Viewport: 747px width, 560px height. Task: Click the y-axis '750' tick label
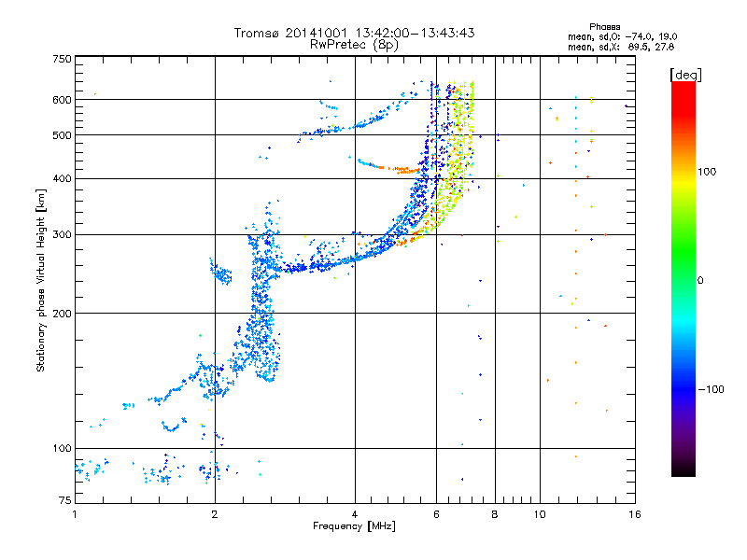point(62,59)
